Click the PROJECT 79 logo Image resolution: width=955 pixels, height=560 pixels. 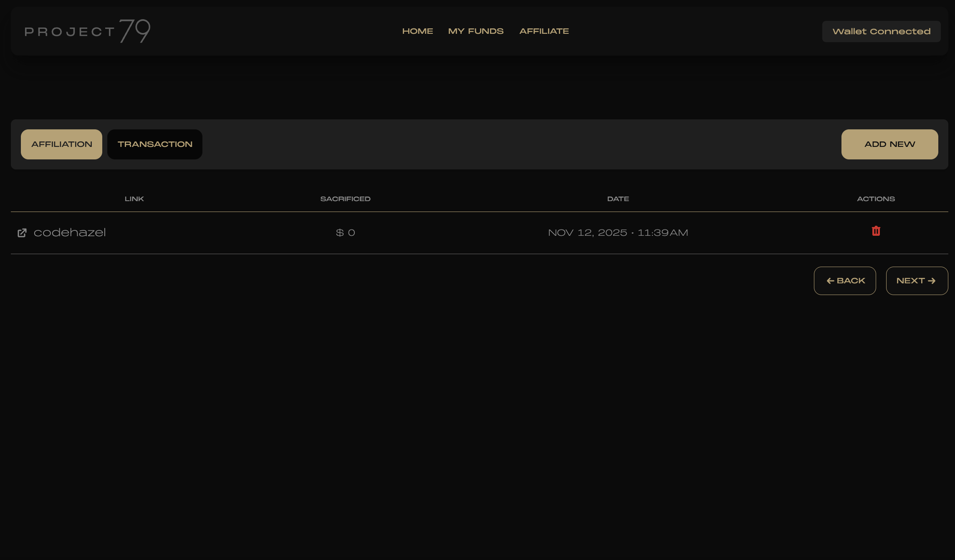pos(88,30)
